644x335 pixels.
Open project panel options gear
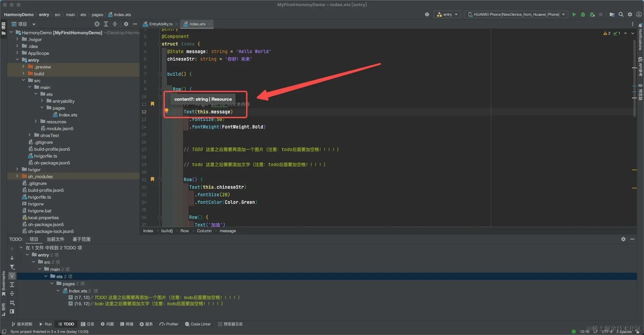coord(126,24)
